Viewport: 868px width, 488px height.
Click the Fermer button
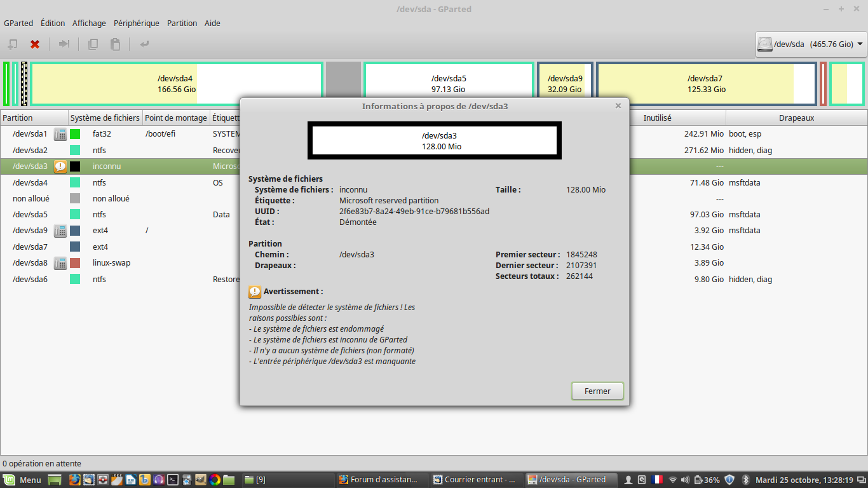pyautogui.click(x=597, y=391)
